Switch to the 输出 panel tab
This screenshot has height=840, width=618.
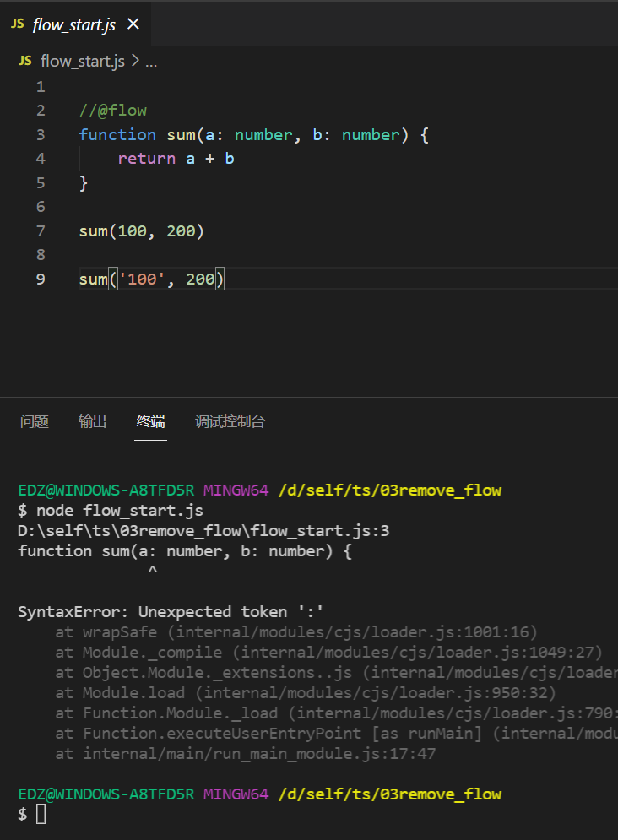(92, 421)
